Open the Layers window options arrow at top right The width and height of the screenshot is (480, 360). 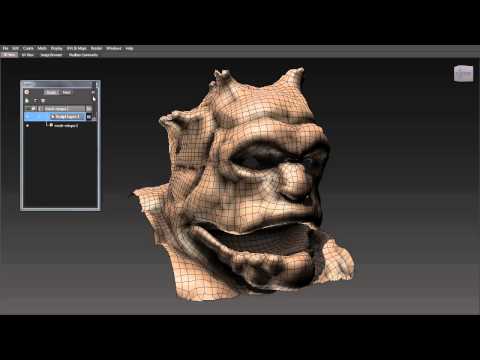[x=97, y=84]
